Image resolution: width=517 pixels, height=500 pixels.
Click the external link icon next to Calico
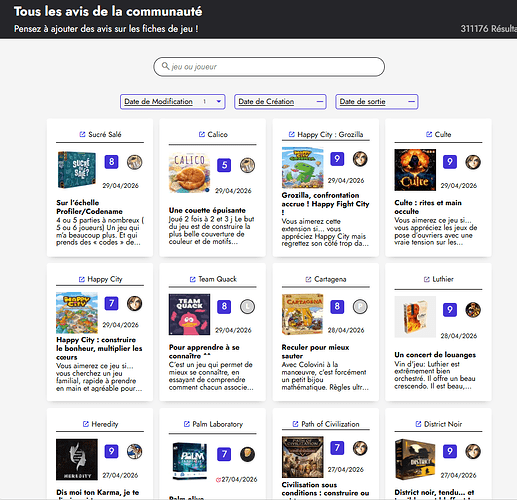tap(202, 134)
